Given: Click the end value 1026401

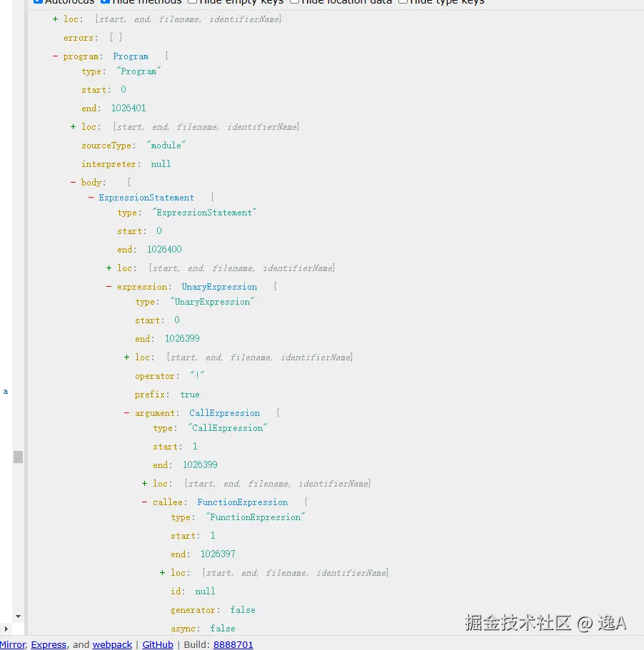Looking at the screenshot, I should pos(129,108).
